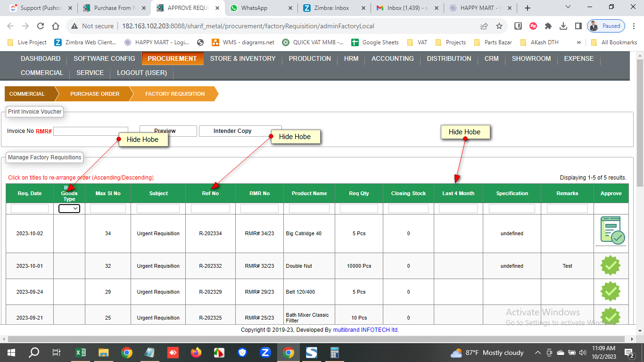Click the Invoice No RMR# input field
The height and width of the screenshot is (362, 644).
(91, 132)
